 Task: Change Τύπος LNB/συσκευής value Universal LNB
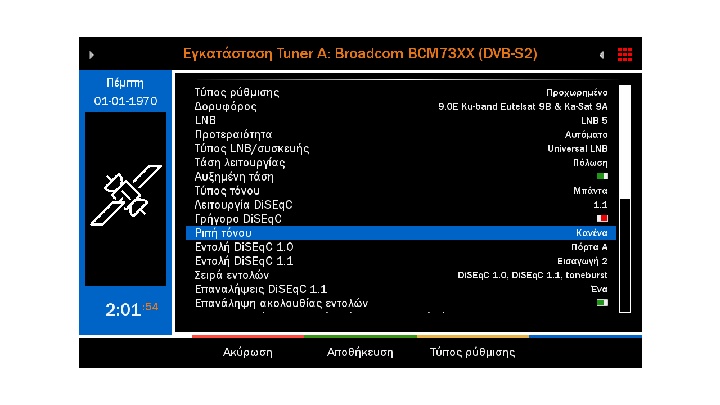tap(577, 149)
